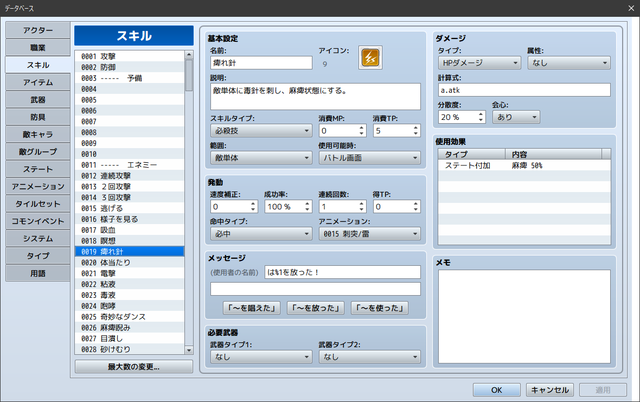This screenshot has height=402, width=640.
Task: Open the 防具 tab
Action: point(38,117)
